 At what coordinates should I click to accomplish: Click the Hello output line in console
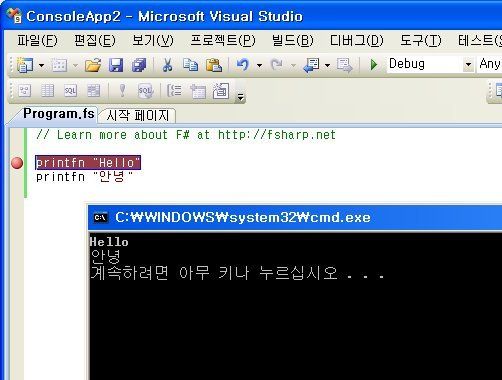[x=109, y=242]
